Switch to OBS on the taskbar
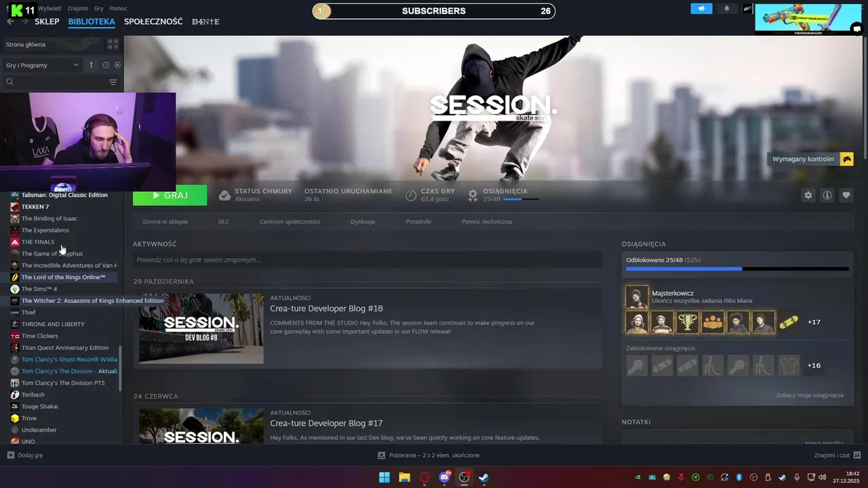 tap(465, 477)
